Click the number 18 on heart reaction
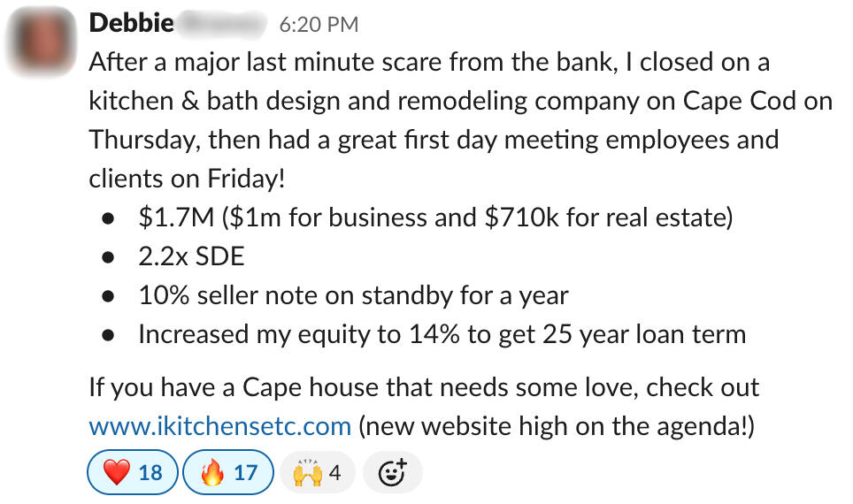The image size is (853, 504). coord(150,473)
